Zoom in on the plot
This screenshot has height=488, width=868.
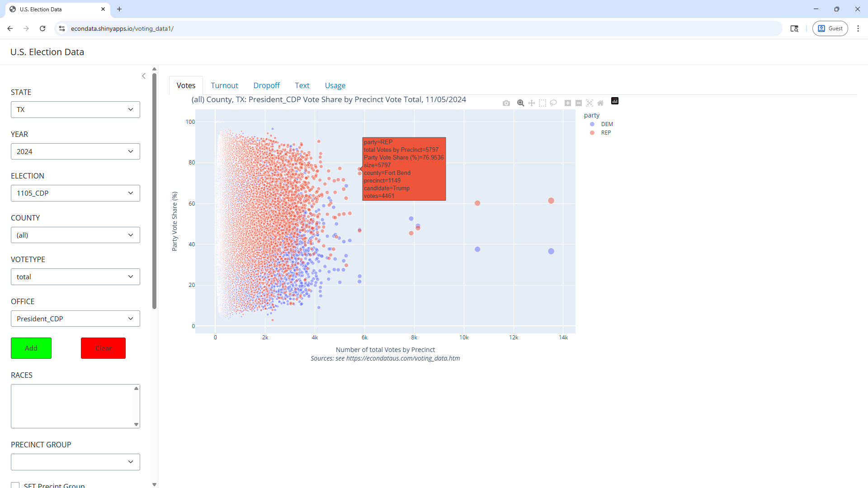click(568, 103)
